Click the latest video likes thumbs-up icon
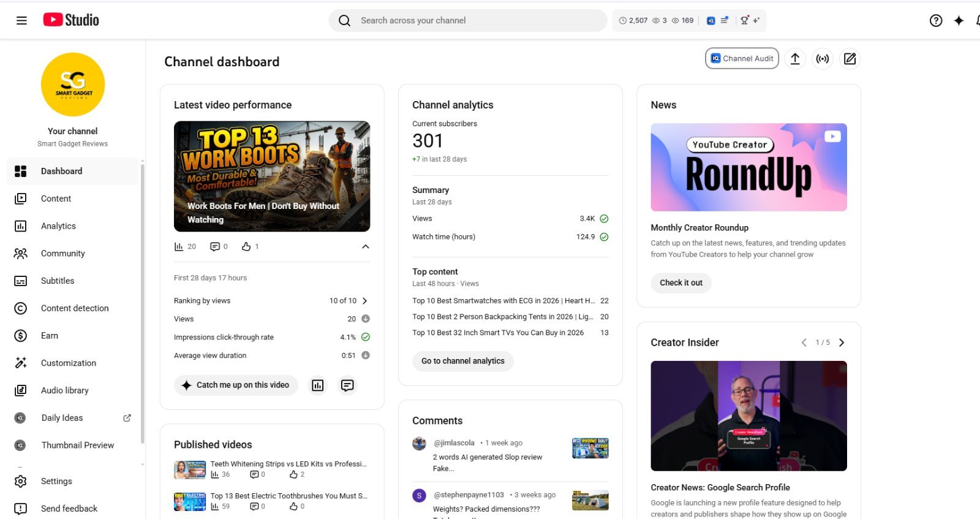This screenshot has height=519, width=980. pyautogui.click(x=246, y=246)
